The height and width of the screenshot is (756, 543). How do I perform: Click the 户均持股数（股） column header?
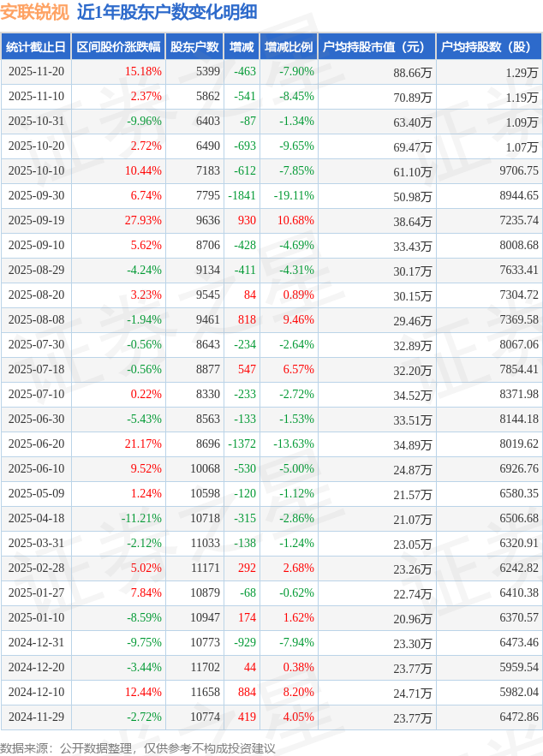(x=488, y=47)
